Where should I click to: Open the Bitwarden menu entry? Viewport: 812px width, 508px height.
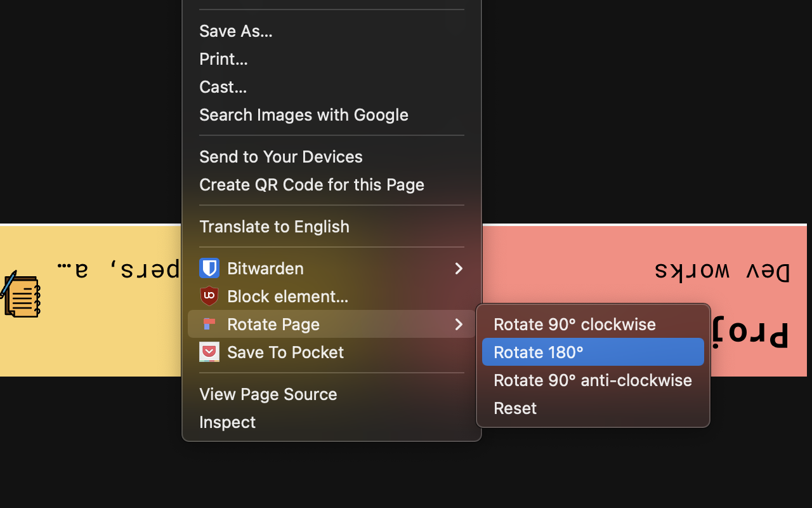click(332, 268)
